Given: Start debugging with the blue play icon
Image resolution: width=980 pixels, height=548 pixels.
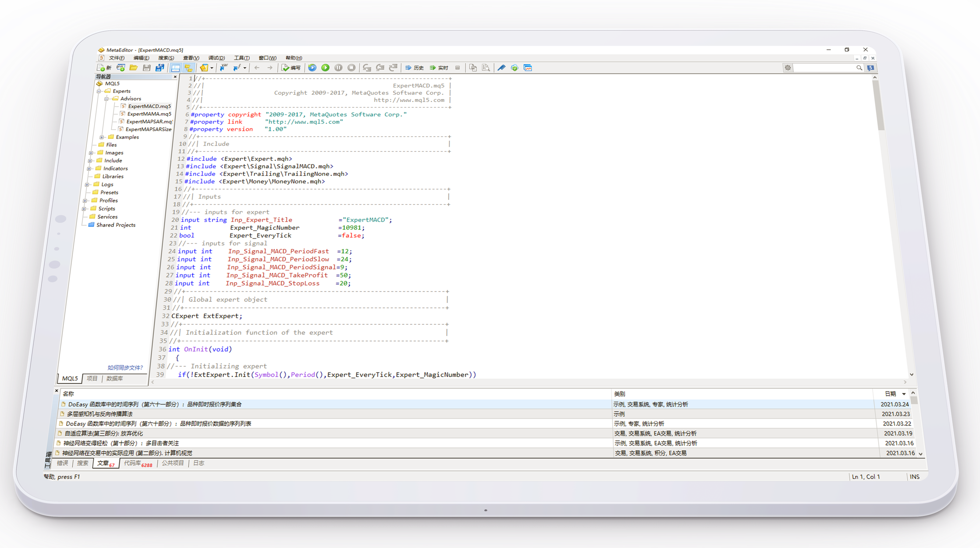Looking at the screenshot, I should click(x=312, y=68).
